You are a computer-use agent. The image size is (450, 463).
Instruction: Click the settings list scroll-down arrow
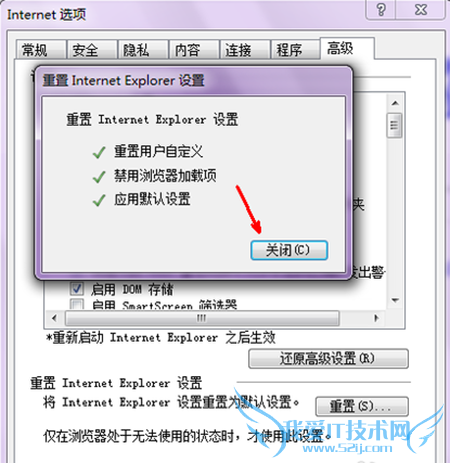[395, 300]
